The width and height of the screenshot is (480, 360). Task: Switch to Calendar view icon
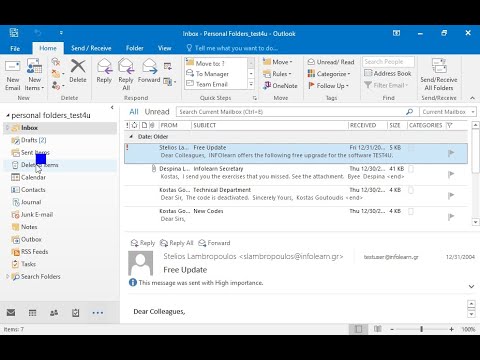click(32, 313)
